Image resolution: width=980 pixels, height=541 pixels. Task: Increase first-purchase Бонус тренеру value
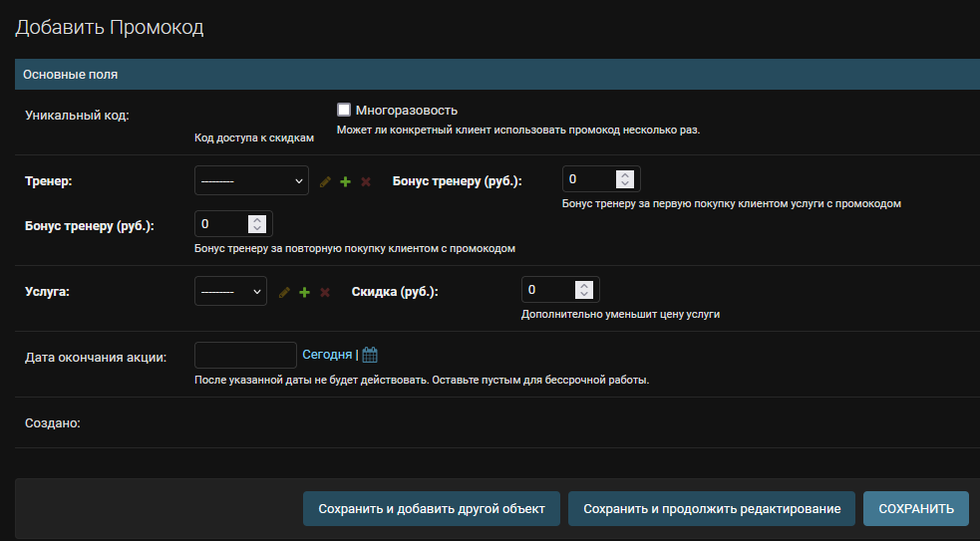point(625,175)
